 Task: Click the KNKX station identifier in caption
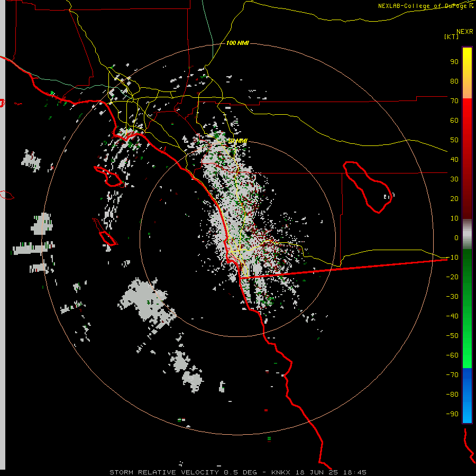click(281, 472)
